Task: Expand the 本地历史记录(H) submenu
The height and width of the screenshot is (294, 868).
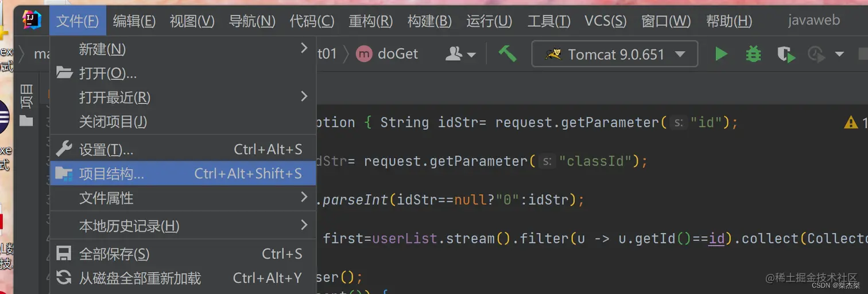Action: tap(183, 226)
